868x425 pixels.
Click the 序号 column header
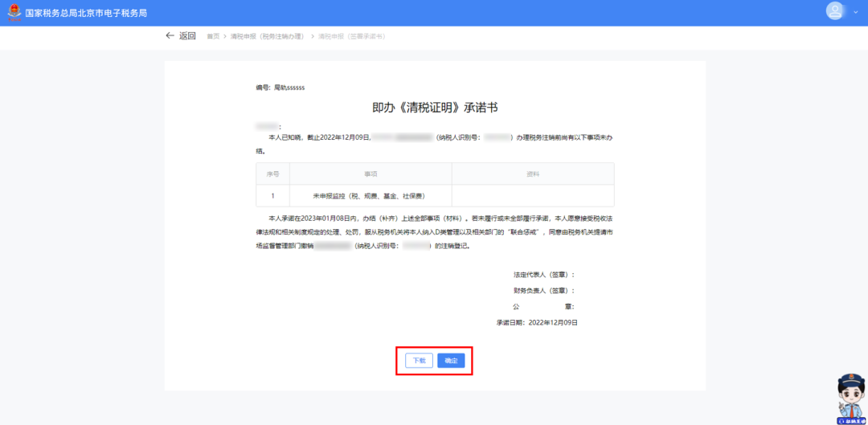pyautogui.click(x=272, y=174)
